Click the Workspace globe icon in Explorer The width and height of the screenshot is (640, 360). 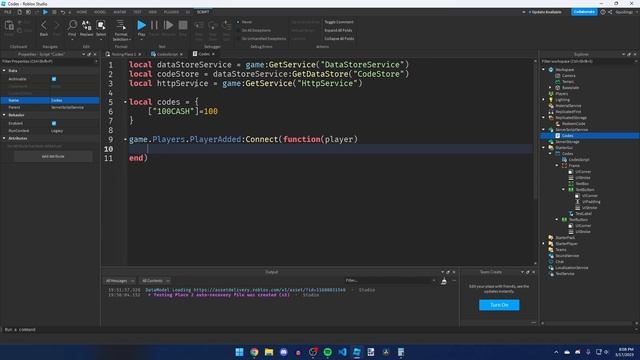pyautogui.click(x=551, y=69)
